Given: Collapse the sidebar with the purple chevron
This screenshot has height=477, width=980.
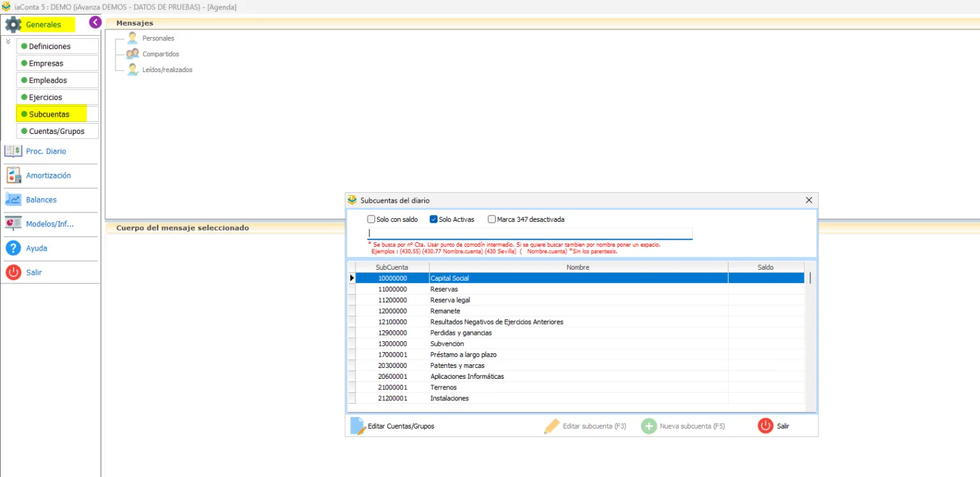Looking at the screenshot, I should click(95, 22).
